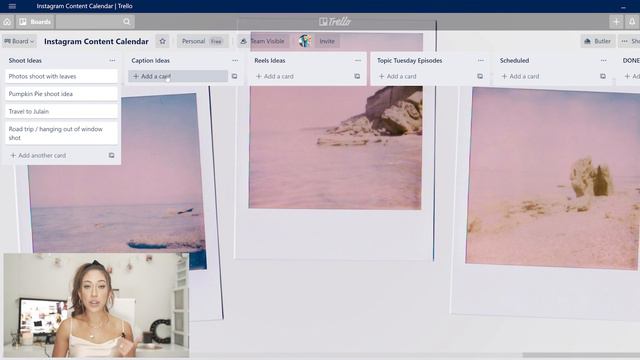Open the Butler button
This screenshot has width=640, height=360.
click(x=598, y=41)
